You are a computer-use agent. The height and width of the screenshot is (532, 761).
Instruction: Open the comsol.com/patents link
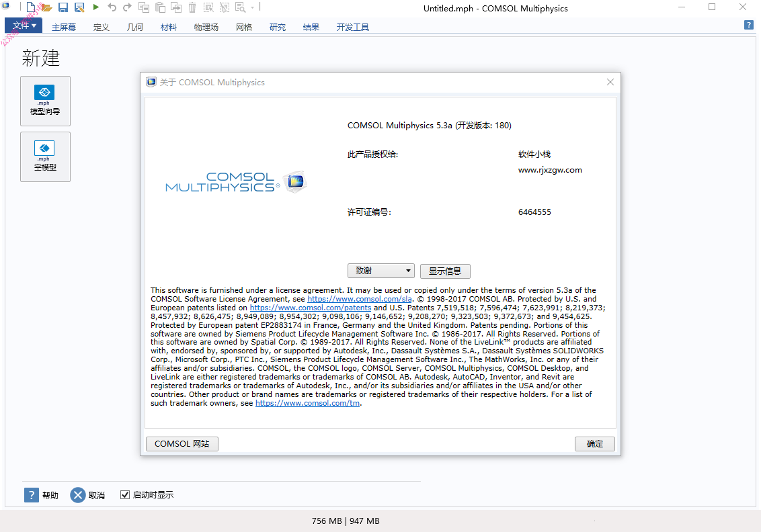pyautogui.click(x=311, y=308)
